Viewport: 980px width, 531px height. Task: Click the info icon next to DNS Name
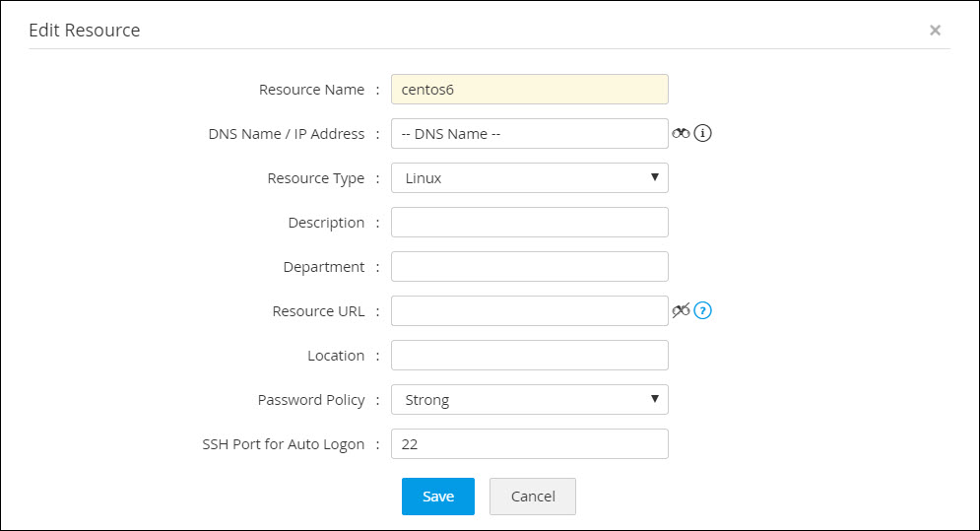(x=702, y=133)
